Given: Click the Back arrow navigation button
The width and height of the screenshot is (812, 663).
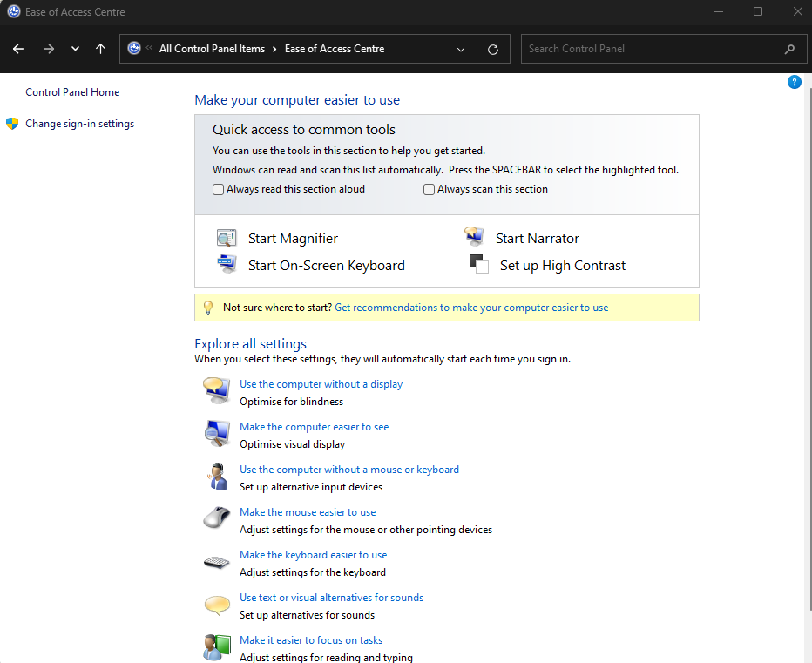Looking at the screenshot, I should tap(18, 49).
